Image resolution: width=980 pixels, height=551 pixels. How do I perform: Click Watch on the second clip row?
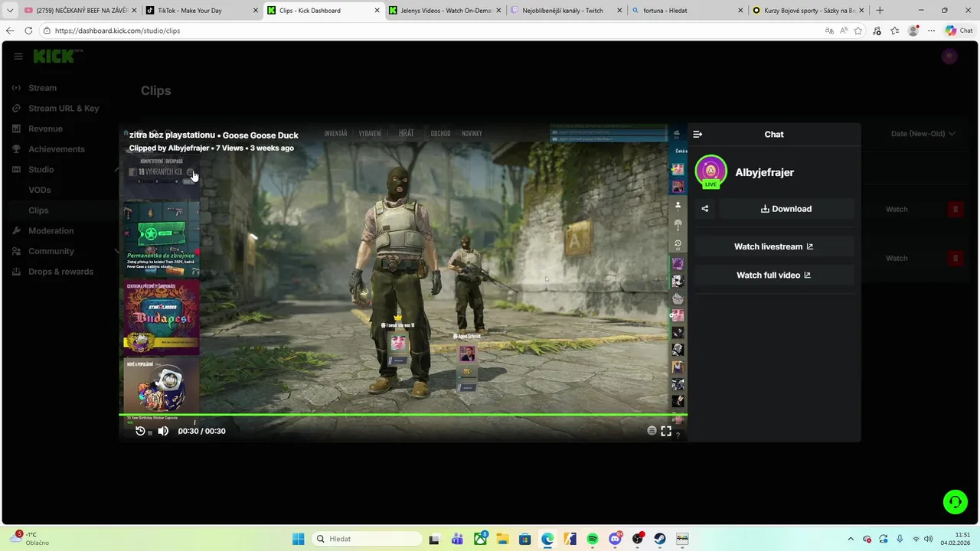pyautogui.click(x=897, y=258)
